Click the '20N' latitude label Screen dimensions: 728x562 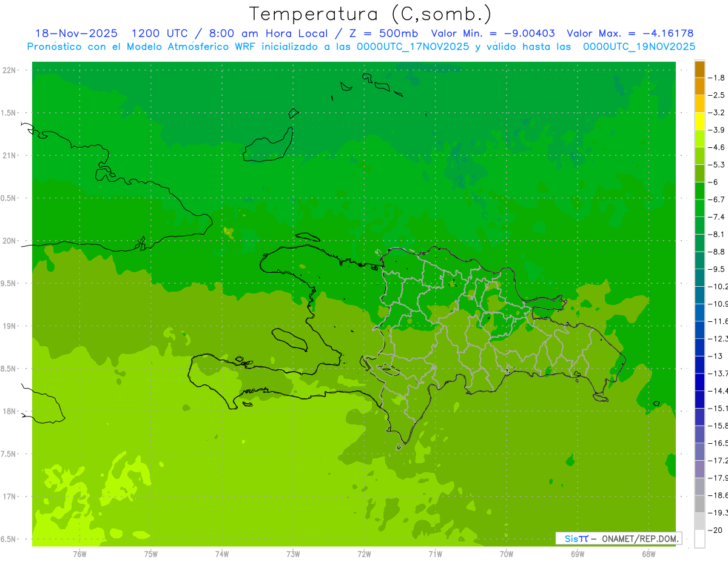pos(10,241)
